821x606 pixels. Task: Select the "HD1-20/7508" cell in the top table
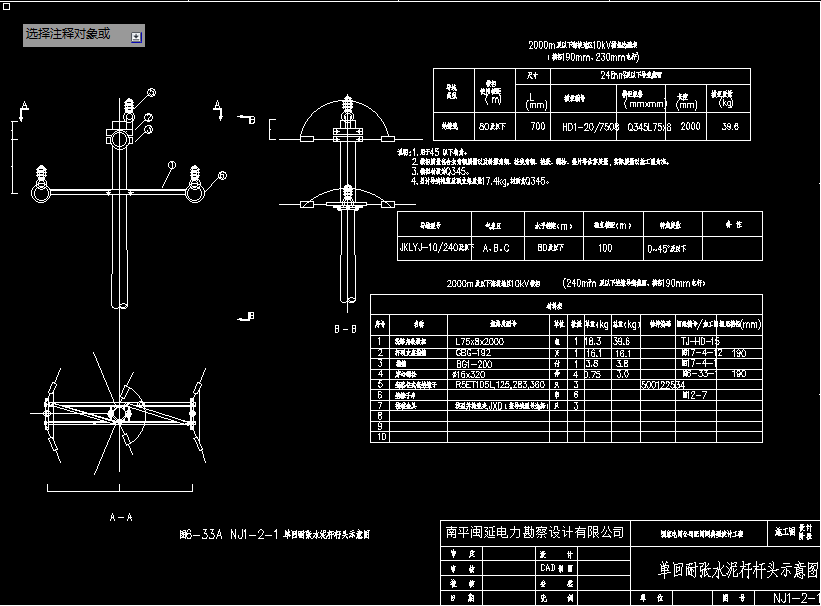pyautogui.click(x=590, y=127)
